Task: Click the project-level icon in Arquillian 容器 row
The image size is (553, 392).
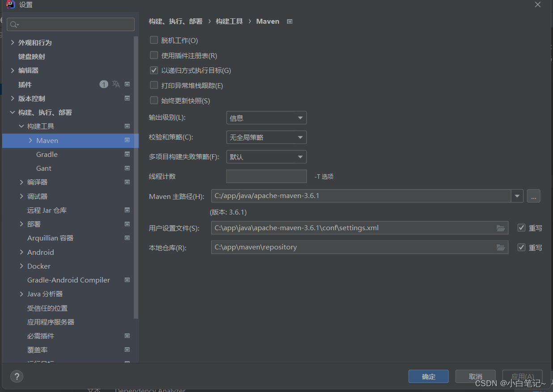Action: pos(127,238)
